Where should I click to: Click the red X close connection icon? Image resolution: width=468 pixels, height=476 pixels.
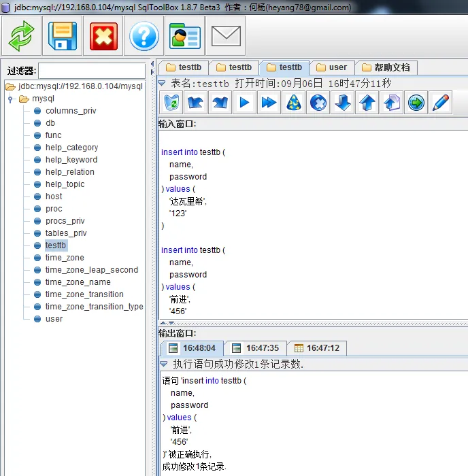point(103,36)
